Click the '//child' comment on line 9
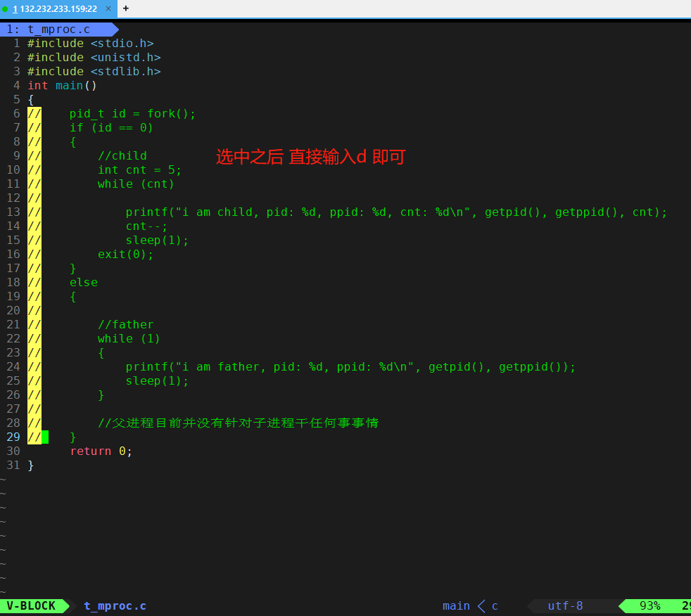This screenshot has height=616, width=691. pyautogui.click(x=122, y=156)
